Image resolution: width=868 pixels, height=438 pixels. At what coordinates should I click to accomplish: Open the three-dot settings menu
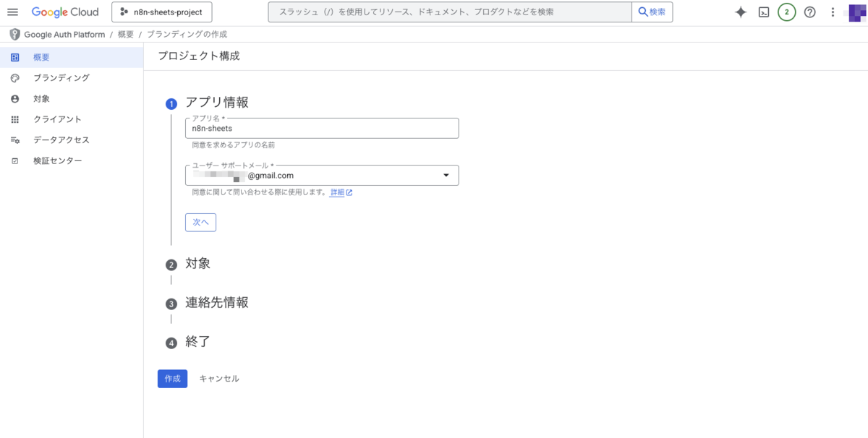tap(833, 12)
